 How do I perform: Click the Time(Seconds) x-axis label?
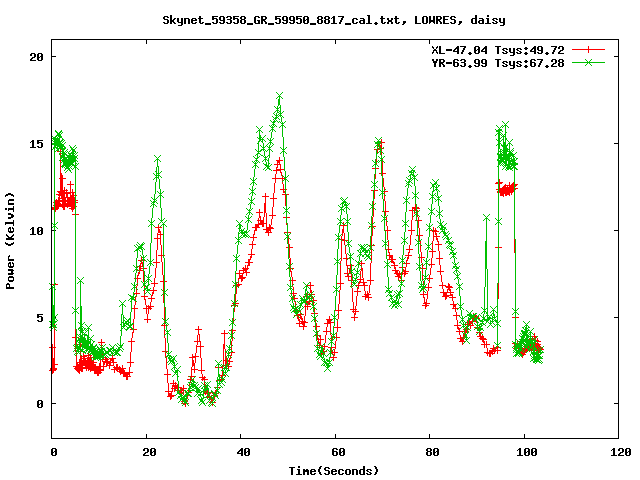(334, 471)
